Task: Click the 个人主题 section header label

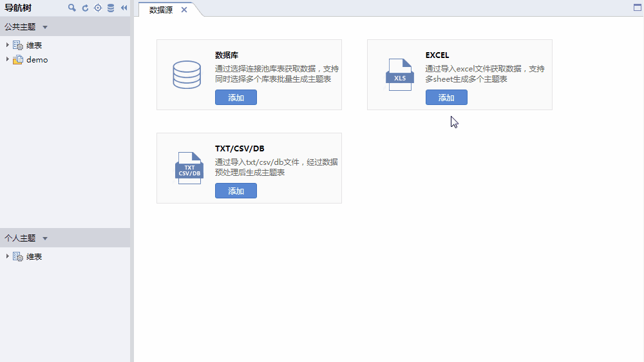Action: coord(20,238)
